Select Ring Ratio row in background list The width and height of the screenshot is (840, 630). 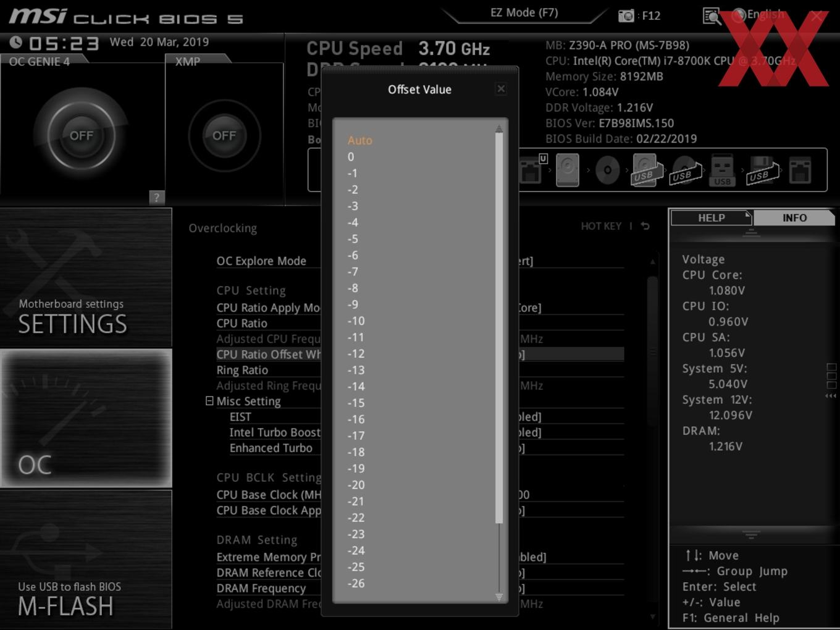tap(242, 370)
